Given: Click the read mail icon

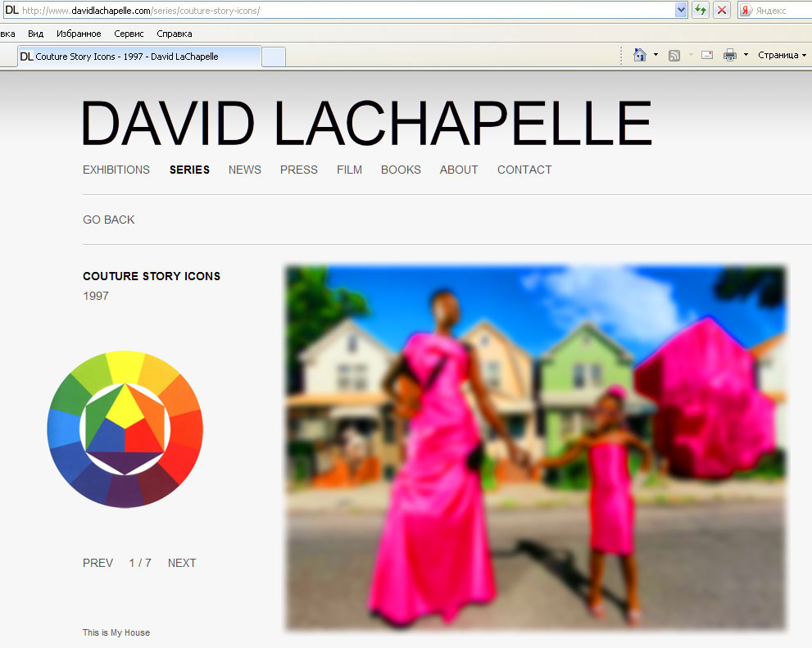Looking at the screenshot, I should (707, 55).
